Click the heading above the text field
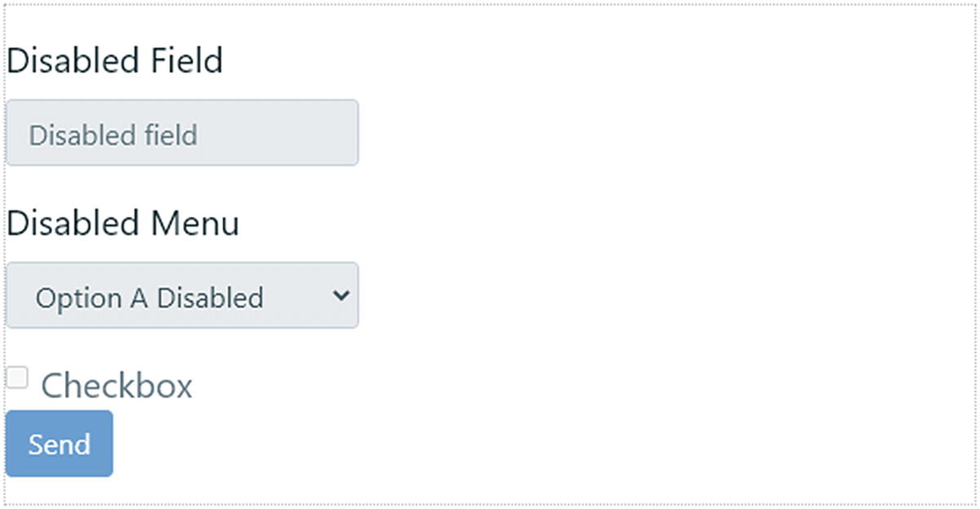980x509 pixels. point(114,60)
